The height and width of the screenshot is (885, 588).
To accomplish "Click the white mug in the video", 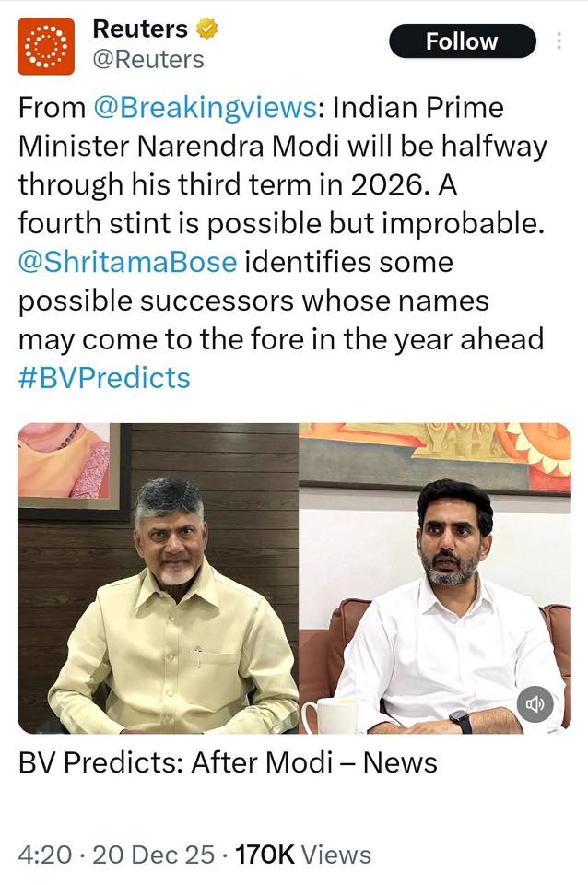I will 329,715.
